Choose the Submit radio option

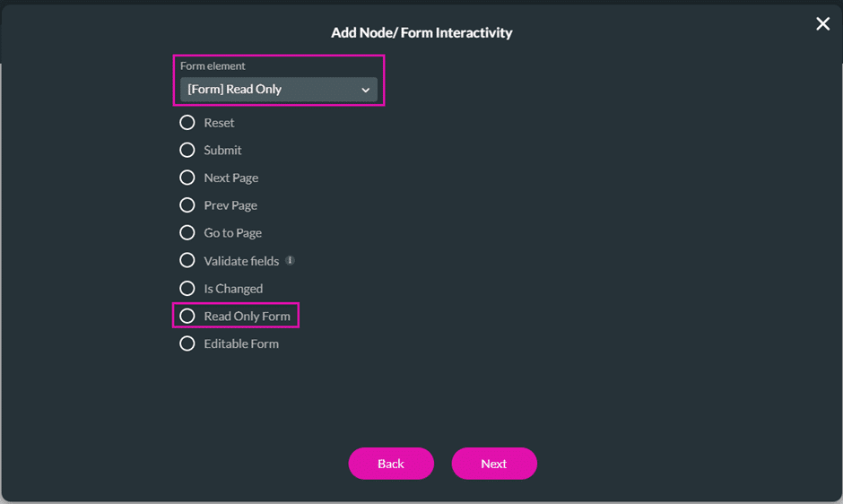click(187, 151)
